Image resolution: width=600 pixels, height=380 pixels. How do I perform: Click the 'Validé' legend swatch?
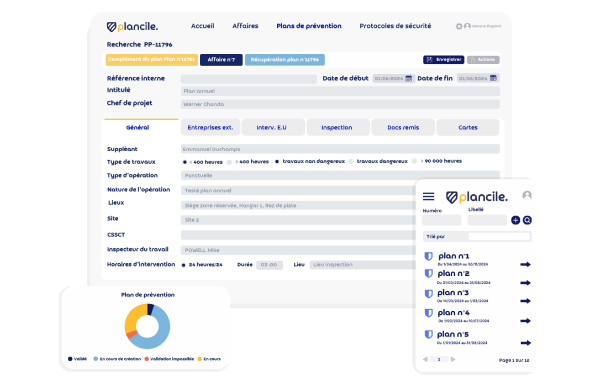[x=70, y=359]
